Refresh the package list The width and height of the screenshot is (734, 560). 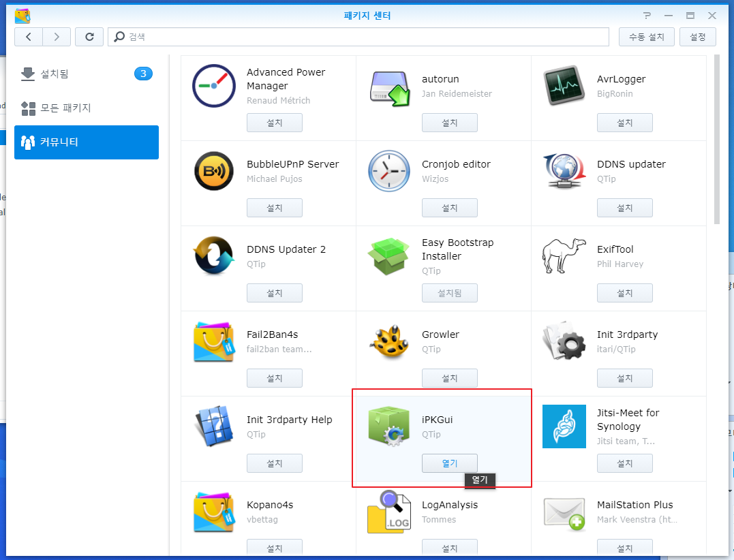[x=89, y=37]
